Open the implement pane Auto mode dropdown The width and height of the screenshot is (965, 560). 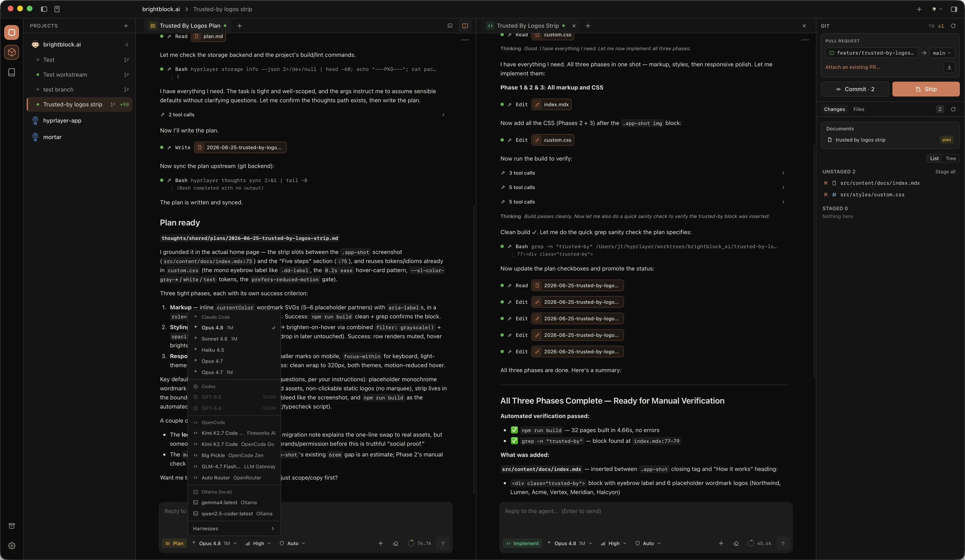648,543
